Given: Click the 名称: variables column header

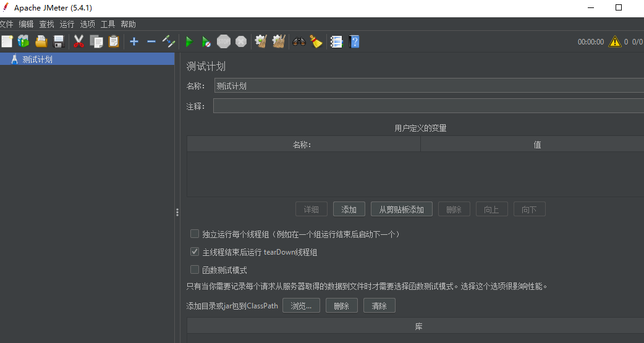Looking at the screenshot, I should tap(303, 145).
